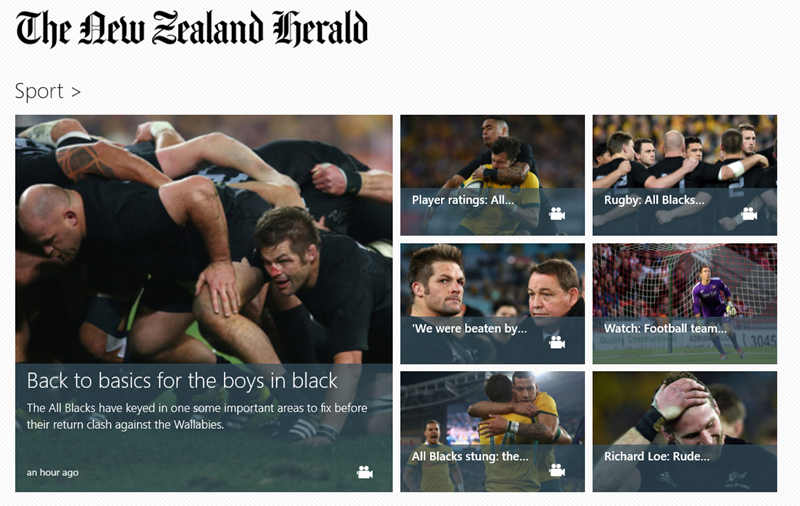Click the 'an hour ago' timestamp
This screenshot has width=800, height=506.
(x=53, y=473)
